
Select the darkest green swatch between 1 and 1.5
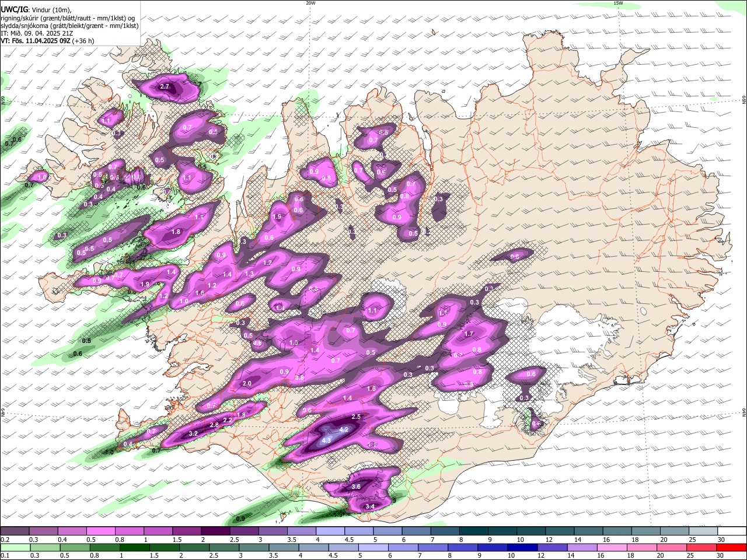click(135, 548)
